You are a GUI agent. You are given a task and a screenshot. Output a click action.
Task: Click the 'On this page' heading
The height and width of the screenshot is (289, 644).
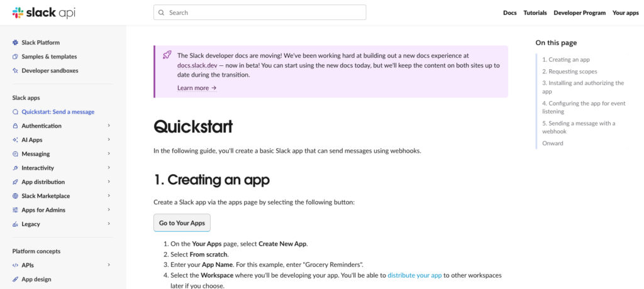tap(556, 43)
